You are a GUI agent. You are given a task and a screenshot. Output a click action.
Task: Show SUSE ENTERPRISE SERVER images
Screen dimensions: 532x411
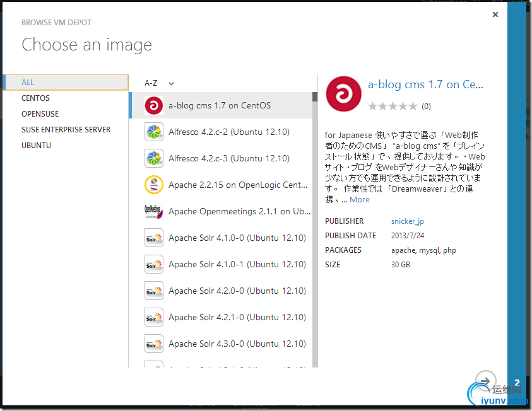(x=66, y=130)
